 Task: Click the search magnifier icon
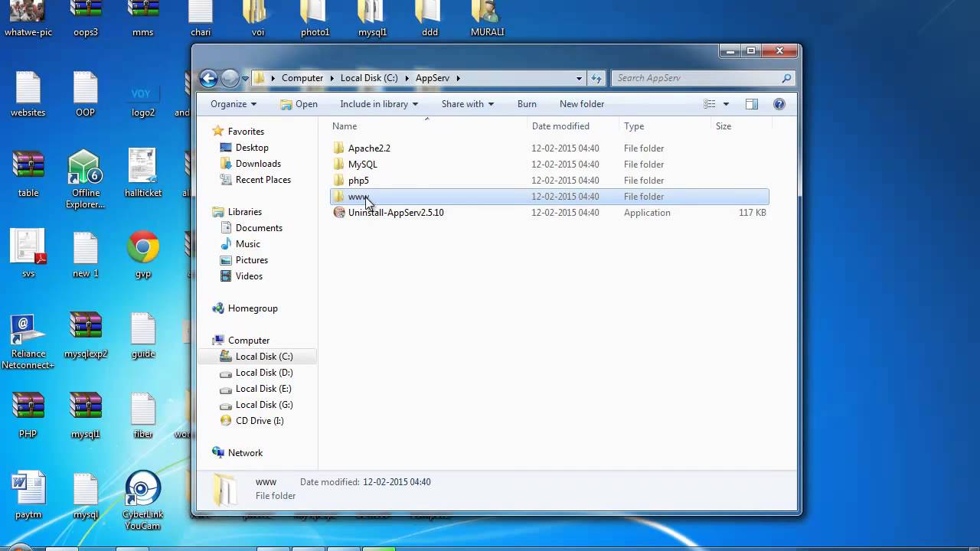click(786, 78)
